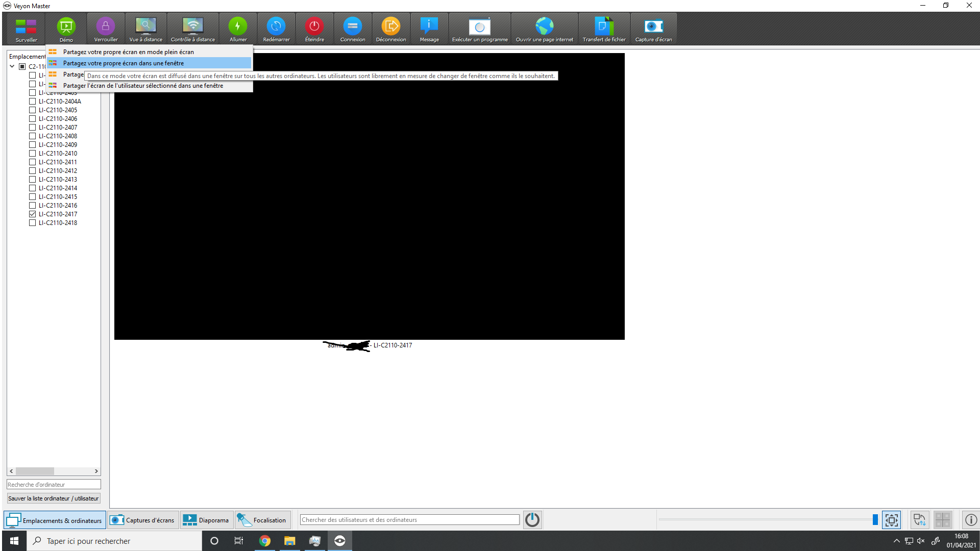Adjust the computer thumbnail size slider
The width and height of the screenshot is (980, 551).
point(875,520)
